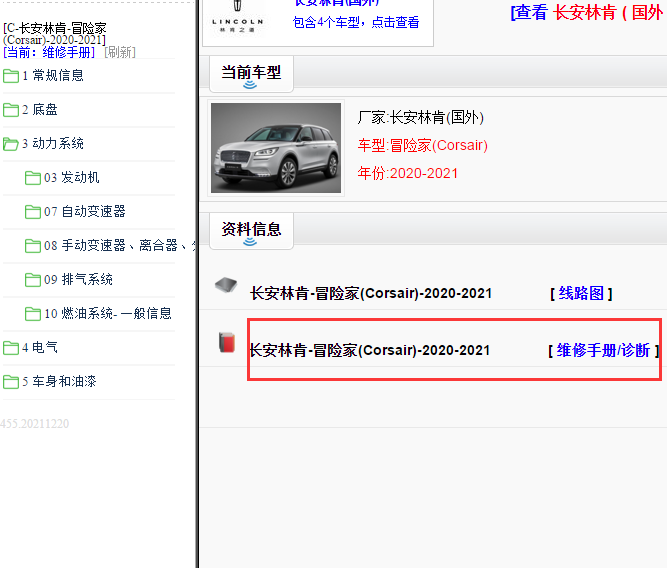Click 包含4个车型，点击查看 link
The width and height of the screenshot is (667, 568).
point(356,22)
